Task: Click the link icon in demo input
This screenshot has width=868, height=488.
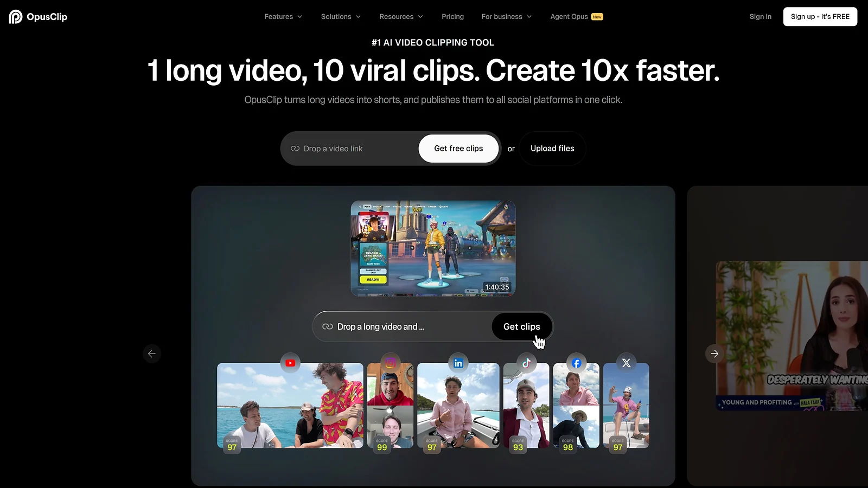Action: coord(328,326)
